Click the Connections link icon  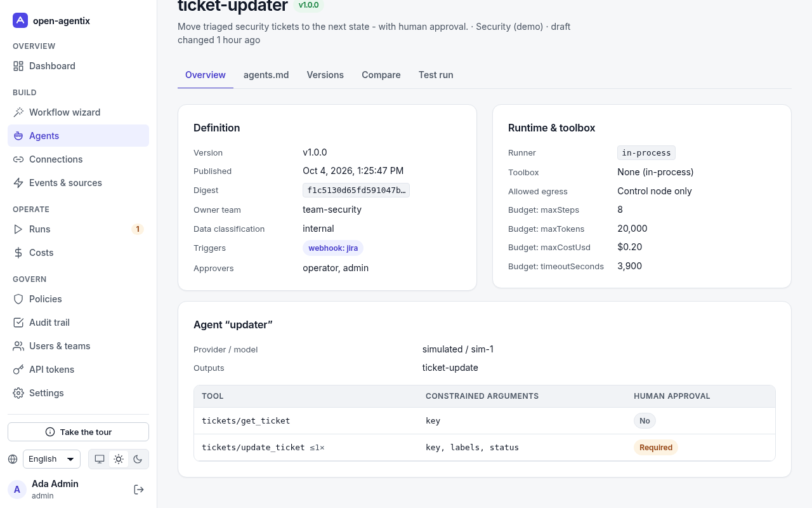click(18, 159)
